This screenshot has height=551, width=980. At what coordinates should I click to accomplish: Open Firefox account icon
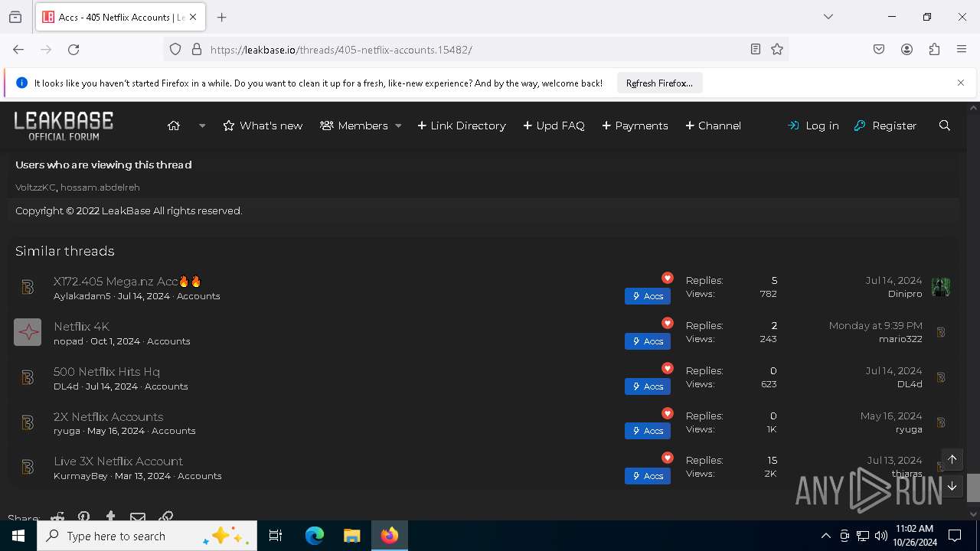click(x=906, y=49)
